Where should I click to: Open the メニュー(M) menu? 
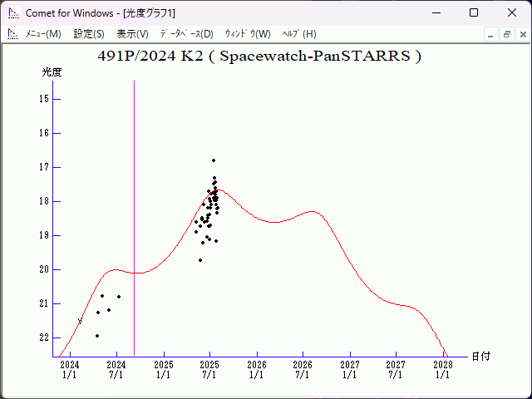43,34
